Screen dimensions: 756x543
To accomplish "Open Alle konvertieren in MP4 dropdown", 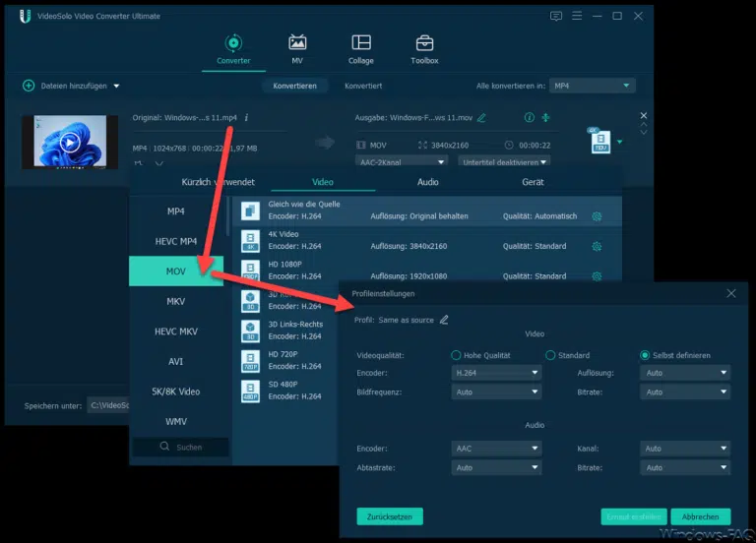I will click(592, 86).
